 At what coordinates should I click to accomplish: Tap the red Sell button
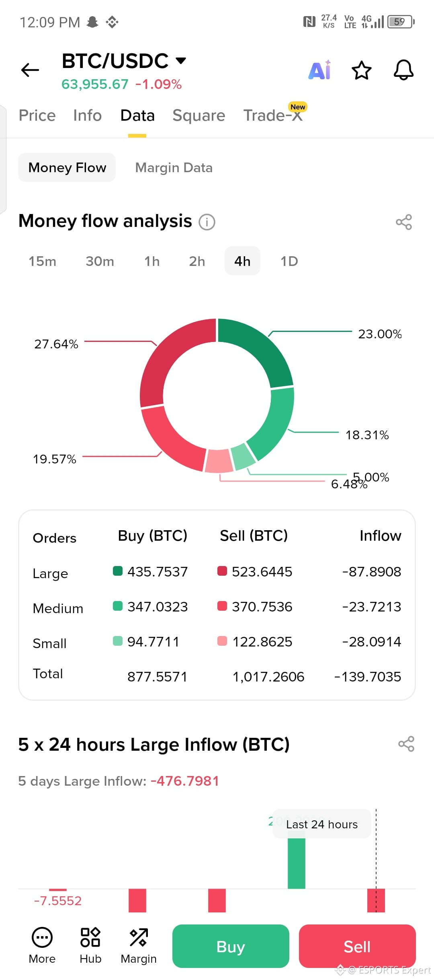(357, 946)
